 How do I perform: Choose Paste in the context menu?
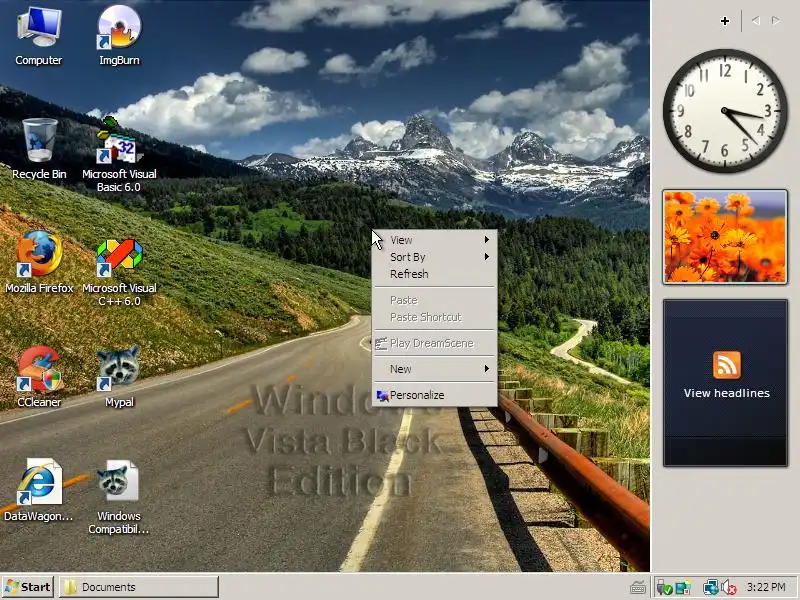(x=435, y=300)
